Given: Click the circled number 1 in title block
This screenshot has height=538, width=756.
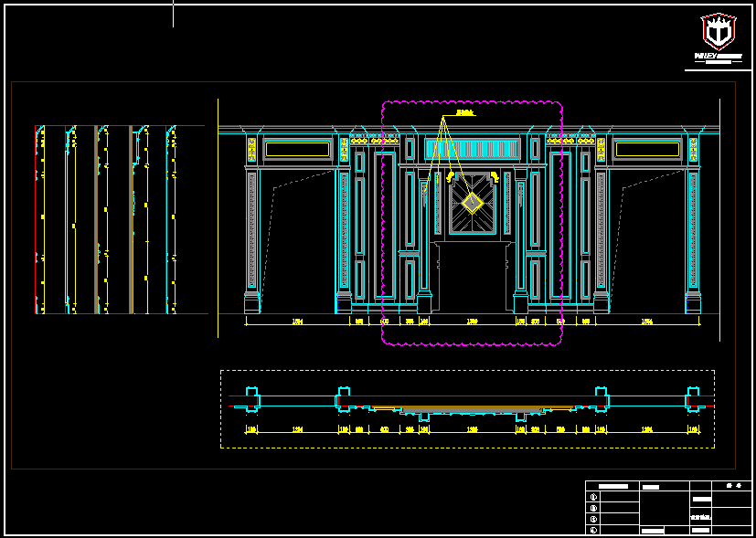Looking at the screenshot, I should pos(594,498).
